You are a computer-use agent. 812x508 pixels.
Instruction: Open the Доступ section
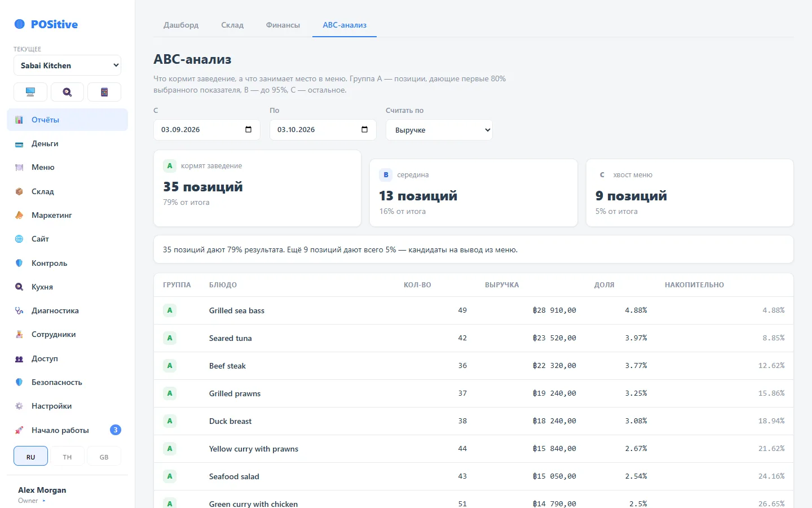tap(67, 358)
